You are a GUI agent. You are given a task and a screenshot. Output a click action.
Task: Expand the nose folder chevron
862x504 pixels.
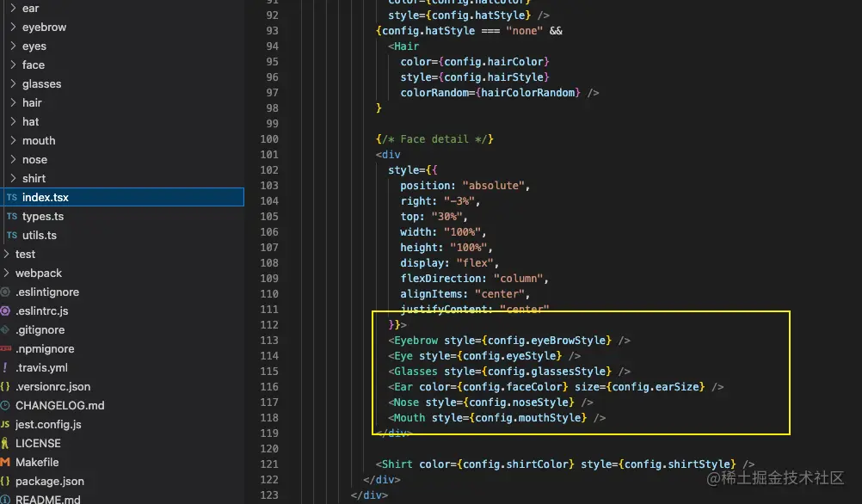pos(13,159)
